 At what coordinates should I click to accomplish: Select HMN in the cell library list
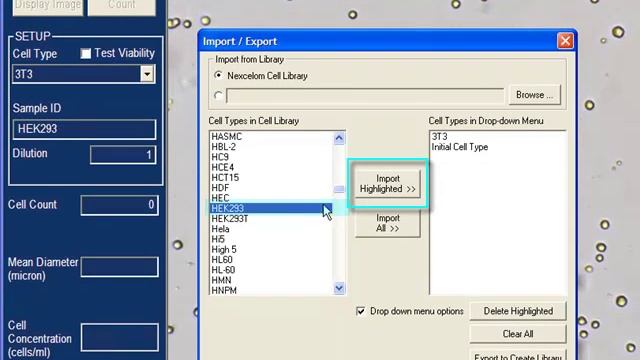tap(271, 280)
